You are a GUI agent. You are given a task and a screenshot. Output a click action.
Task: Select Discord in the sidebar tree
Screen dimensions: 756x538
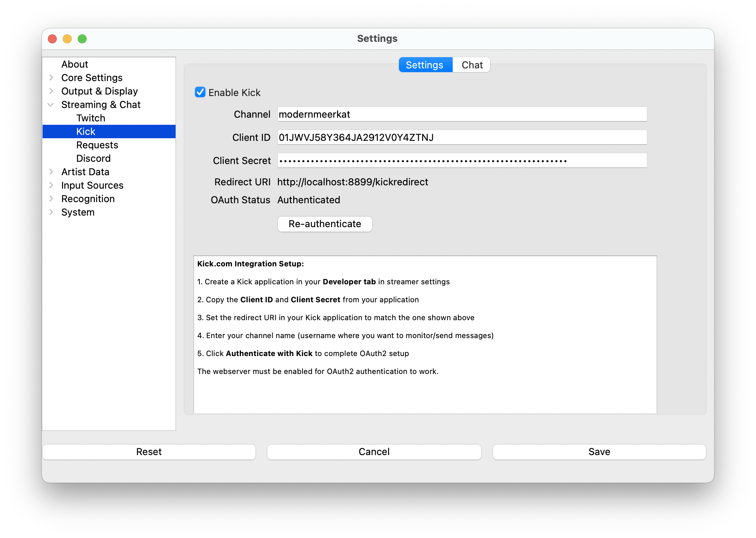tap(93, 158)
